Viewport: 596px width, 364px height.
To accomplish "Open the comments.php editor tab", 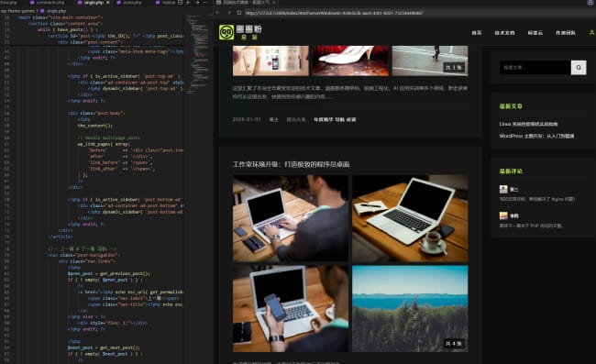I will click(48, 2).
